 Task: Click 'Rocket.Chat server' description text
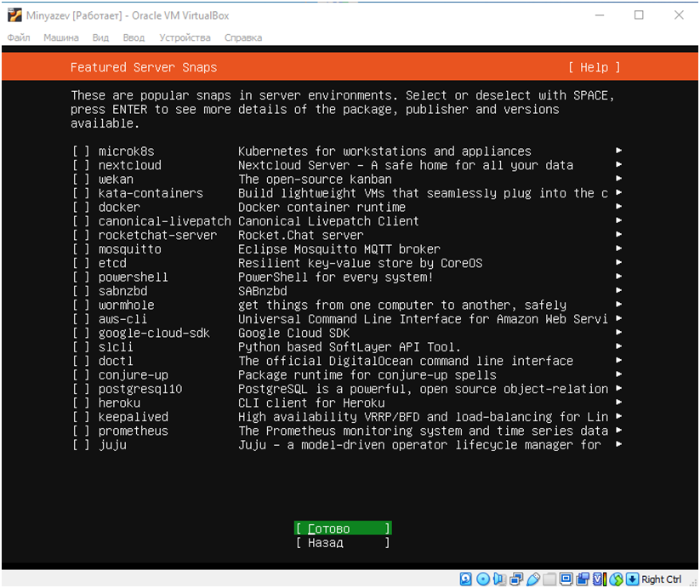pos(301,236)
